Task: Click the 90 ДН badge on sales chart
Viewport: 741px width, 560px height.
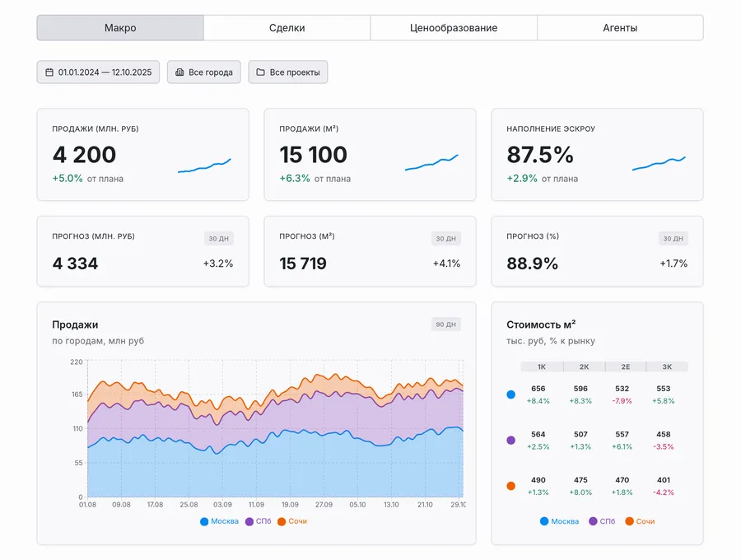Action: point(445,324)
